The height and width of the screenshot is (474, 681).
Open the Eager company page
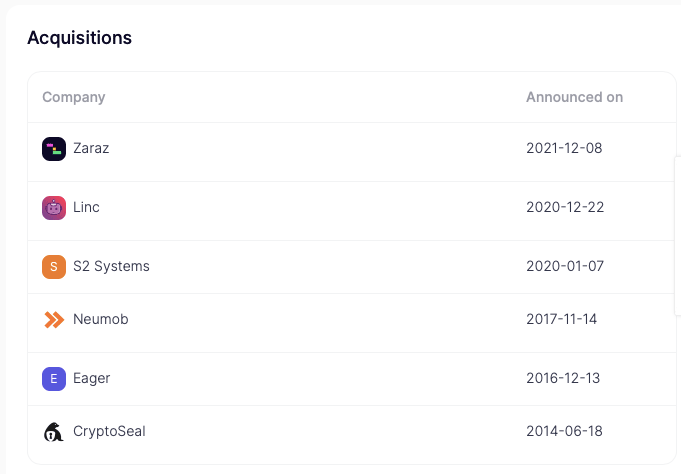(91, 378)
